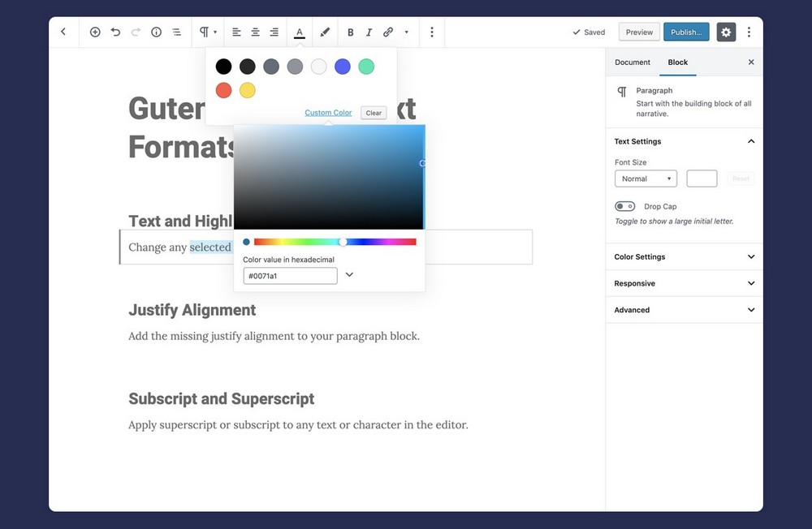This screenshot has width=812, height=529.
Task: Change block type via paragraph icon
Action: [208, 32]
